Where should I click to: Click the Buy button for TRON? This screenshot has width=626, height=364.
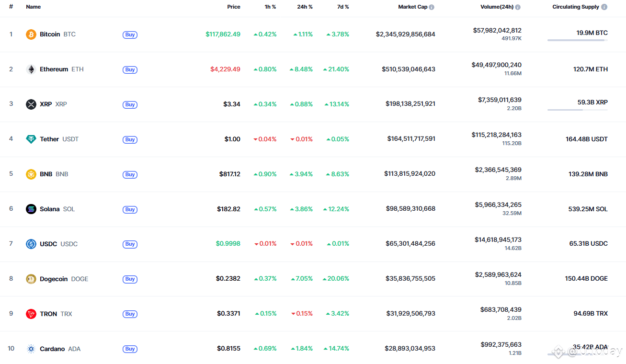click(130, 314)
